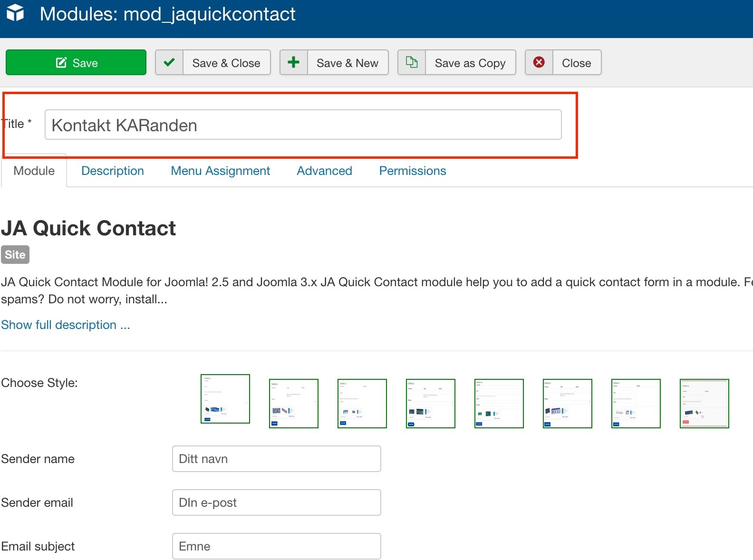This screenshot has width=753, height=560.
Task: Click the Joomla module cube icon
Action: click(16, 13)
